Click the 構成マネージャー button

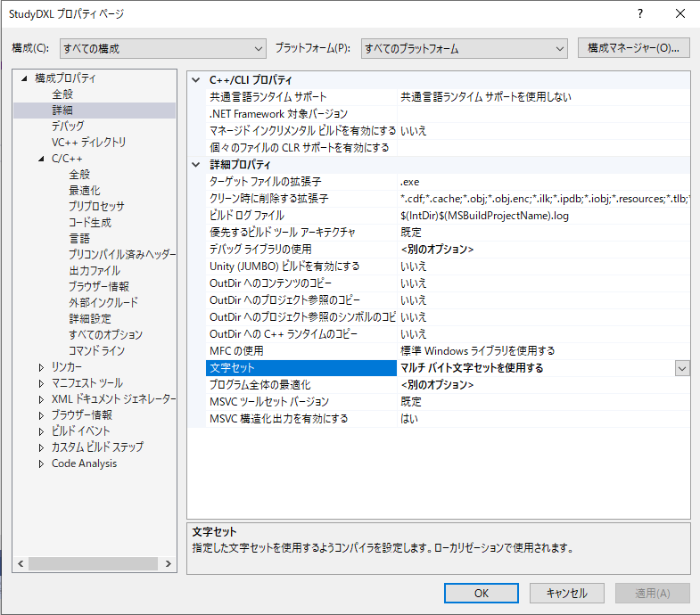633,48
